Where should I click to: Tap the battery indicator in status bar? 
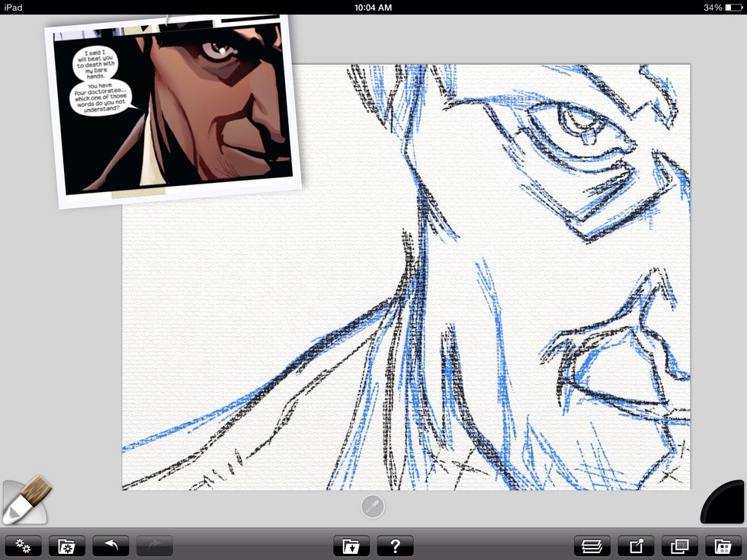click(x=733, y=7)
